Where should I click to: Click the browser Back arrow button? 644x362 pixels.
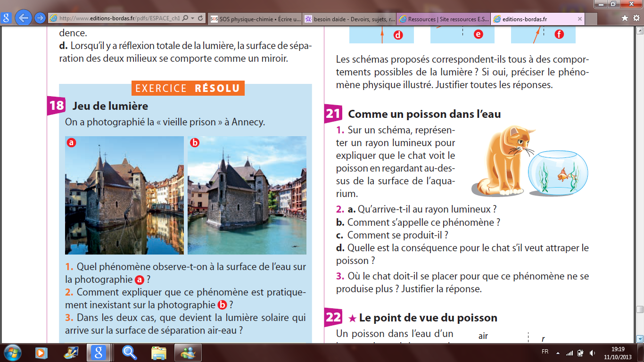click(23, 18)
